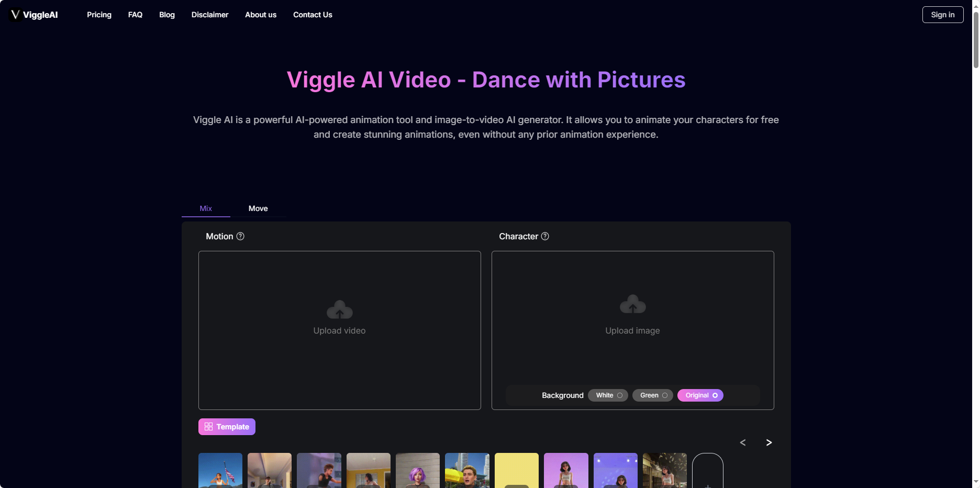This screenshot has width=980, height=488.
Task: Switch to the Mix tab
Action: pyautogui.click(x=205, y=208)
